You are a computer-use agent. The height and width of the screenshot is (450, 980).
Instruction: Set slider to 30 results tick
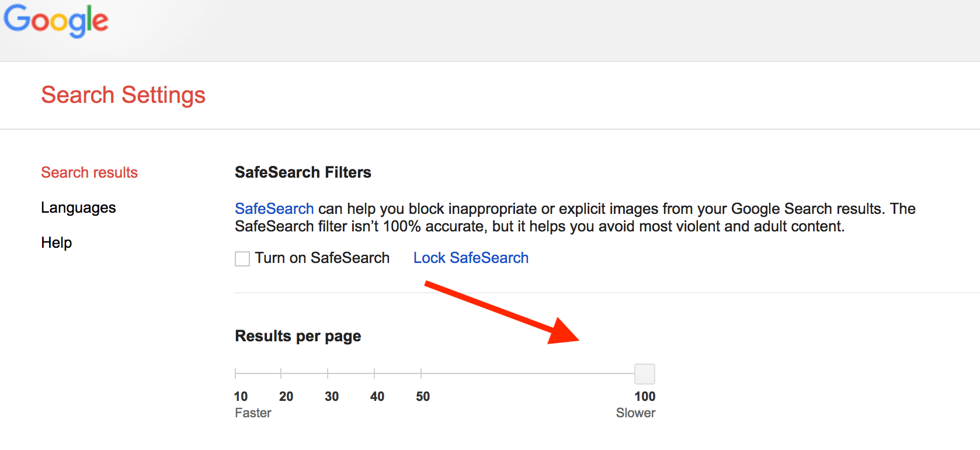coord(328,373)
